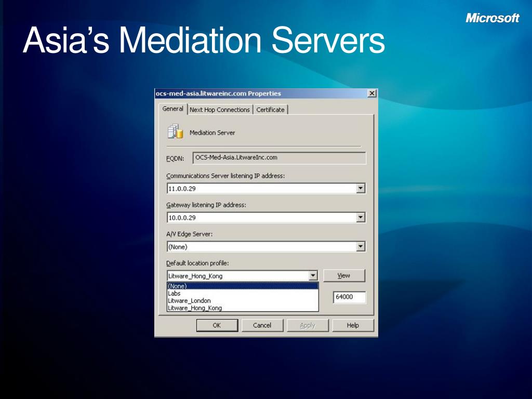Close the Properties dialog with X

tap(372, 94)
